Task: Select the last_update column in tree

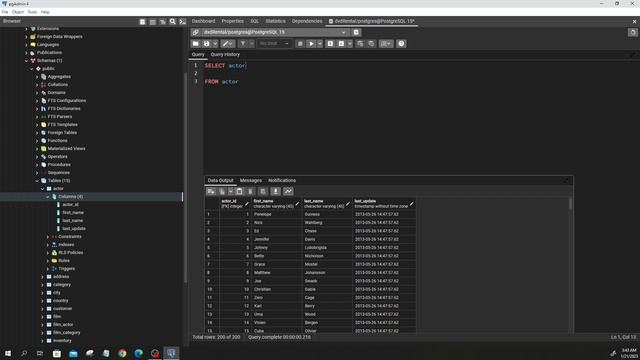Action: click(x=74, y=229)
